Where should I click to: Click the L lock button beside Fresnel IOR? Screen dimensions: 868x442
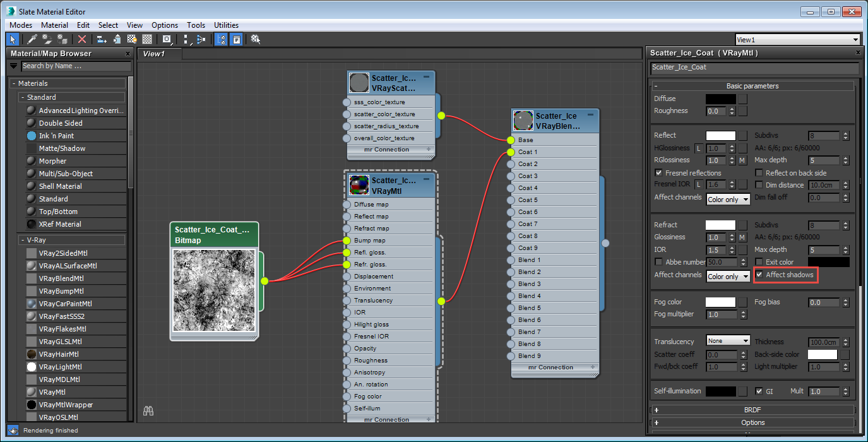tap(699, 184)
